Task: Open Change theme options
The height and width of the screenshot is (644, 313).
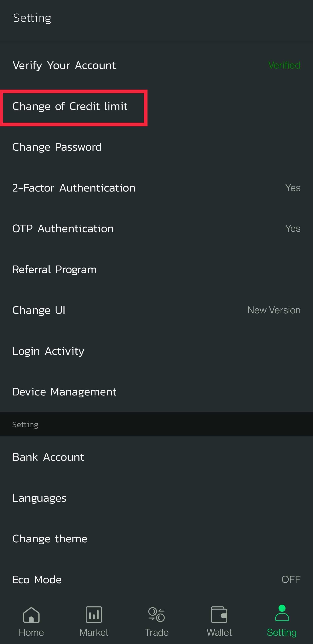Action: pyautogui.click(x=156, y=539)
